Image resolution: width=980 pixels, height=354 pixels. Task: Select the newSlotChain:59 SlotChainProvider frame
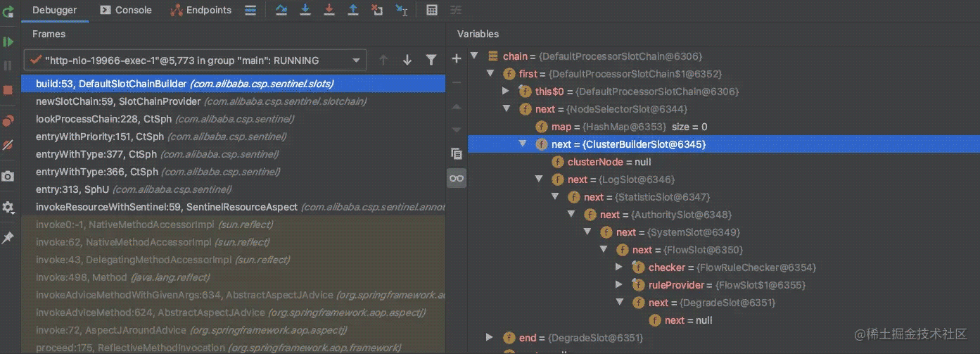pos(201,101)
